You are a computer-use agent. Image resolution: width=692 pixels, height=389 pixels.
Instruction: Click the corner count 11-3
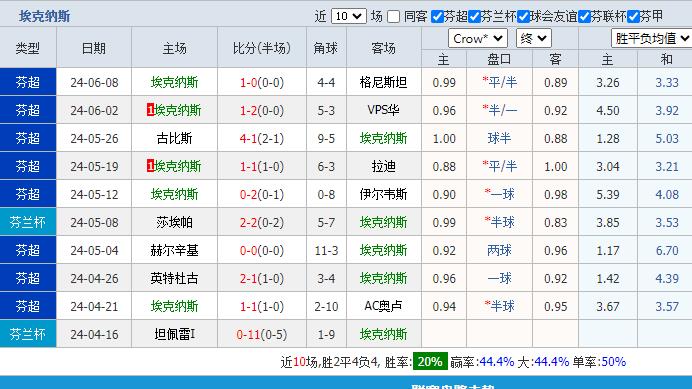click(x=326, y=250)
